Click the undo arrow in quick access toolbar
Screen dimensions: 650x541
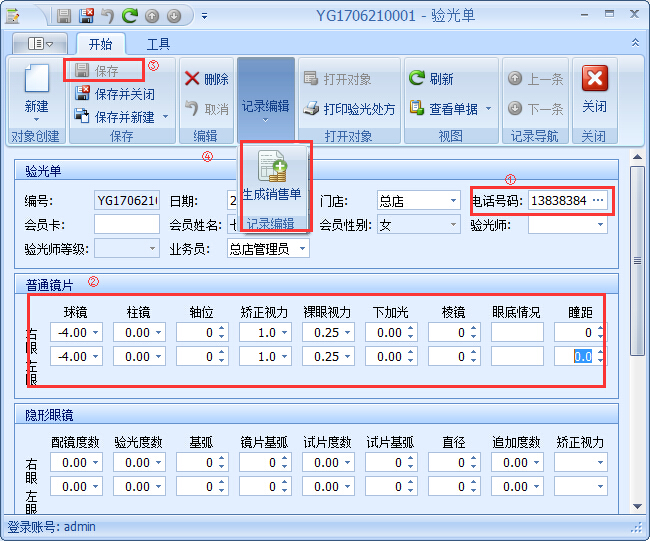[x=108, y=16]
